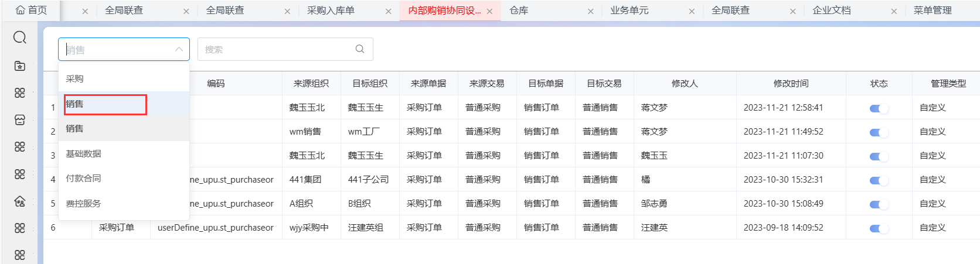Image resolution: width=980 pixels, height=264 pixels.
Task: Close the 仓库 tab
Action: tap(590, 11)
